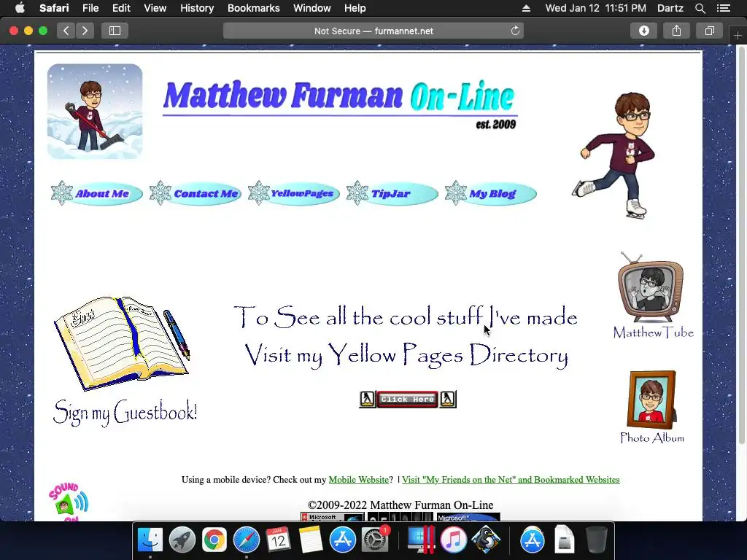Viewport: 747px width, 560px height.
Task: Open the Share button in Safari toolbar
Action: point(676,31)
